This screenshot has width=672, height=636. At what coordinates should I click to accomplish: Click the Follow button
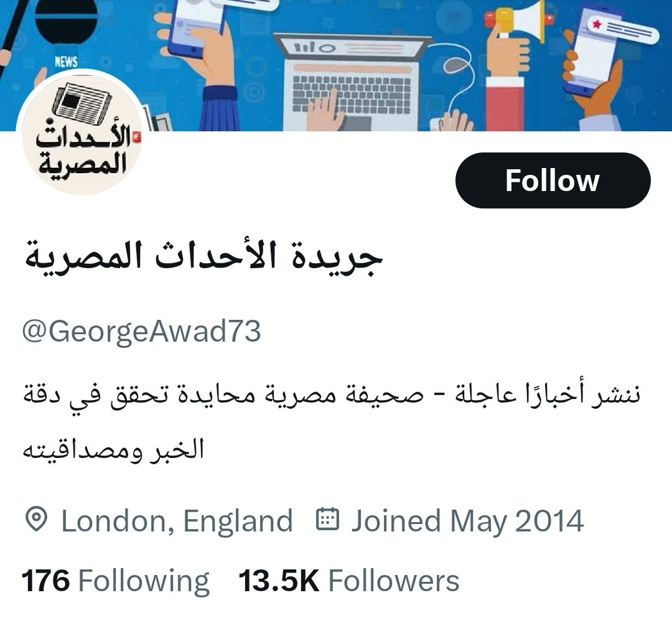pos(553,180)
